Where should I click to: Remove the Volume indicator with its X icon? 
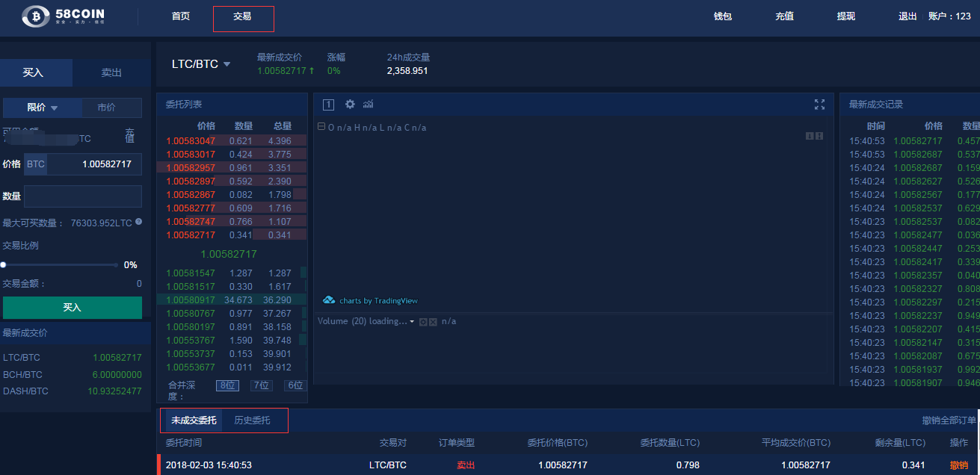click(433, 322)
